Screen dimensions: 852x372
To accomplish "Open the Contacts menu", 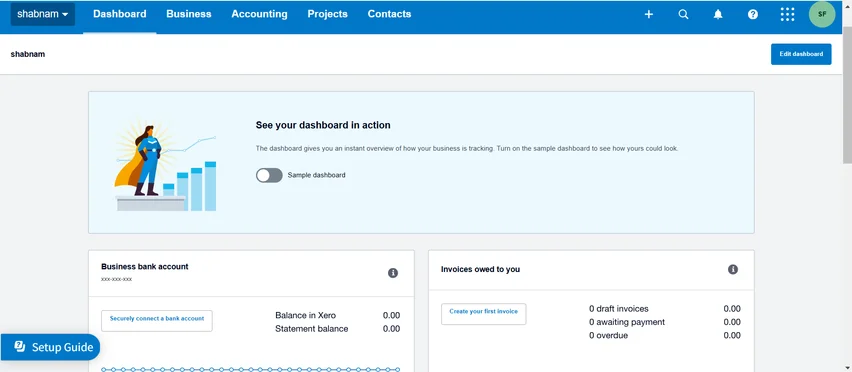I will click(389, 14).
